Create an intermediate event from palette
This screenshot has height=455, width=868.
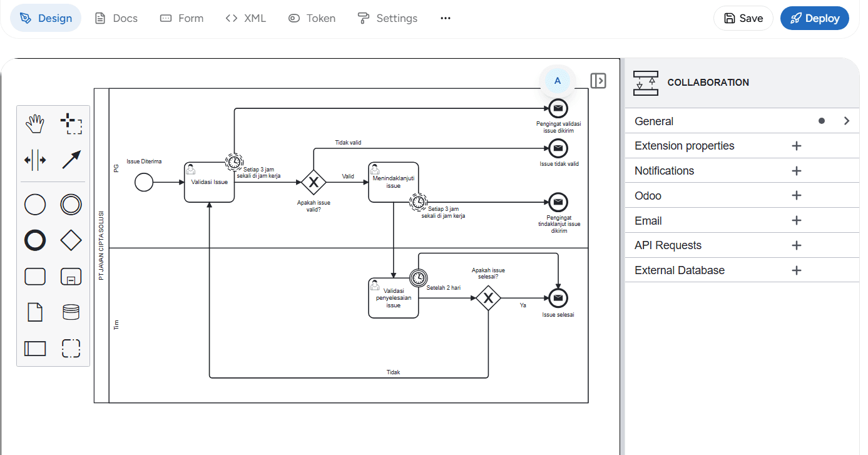pyautogui.click(x=71, y=204)
